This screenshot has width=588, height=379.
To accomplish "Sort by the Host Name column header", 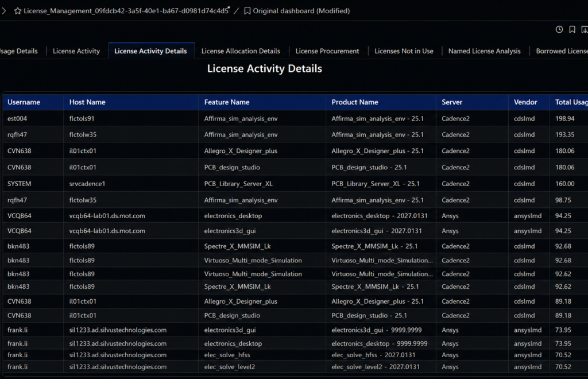I will point(87,102).
